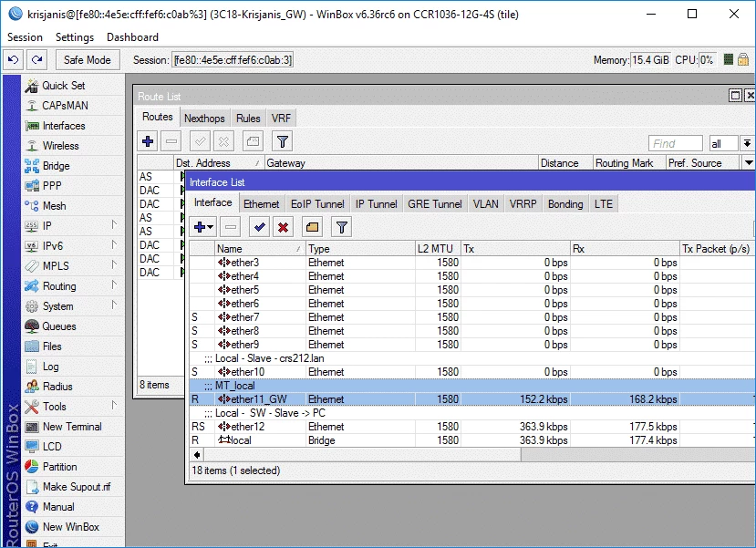Expand the add interface dropdown arrow
Viewport: 756px width, 548px height.
(x=211, y=227)
